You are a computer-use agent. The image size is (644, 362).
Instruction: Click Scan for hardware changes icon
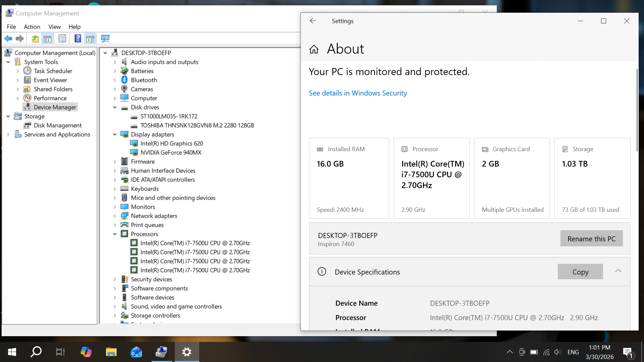(x=105, y=39)
